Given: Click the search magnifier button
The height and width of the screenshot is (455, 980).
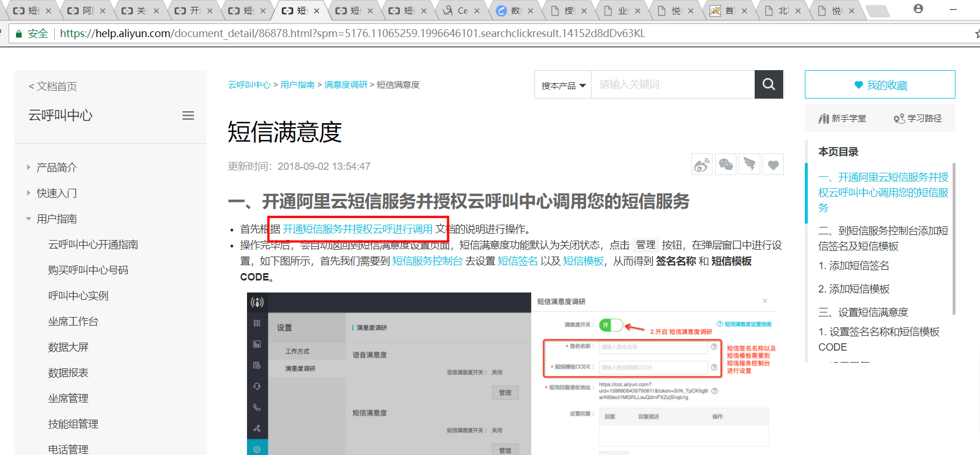Looking at the screenshot, I should pos(768,84).
